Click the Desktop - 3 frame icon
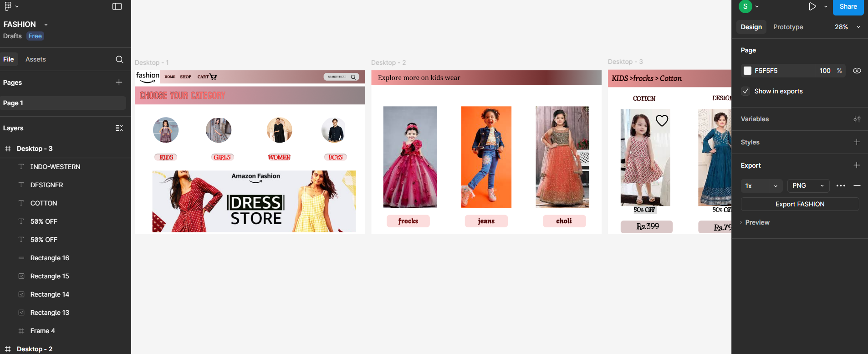 [x=8, y=149]
